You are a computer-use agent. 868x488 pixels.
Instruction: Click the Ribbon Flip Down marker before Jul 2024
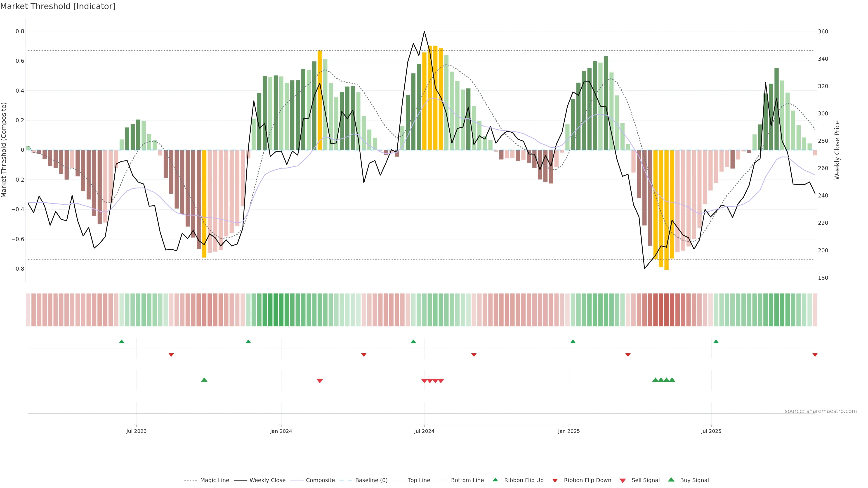(363, 355)
